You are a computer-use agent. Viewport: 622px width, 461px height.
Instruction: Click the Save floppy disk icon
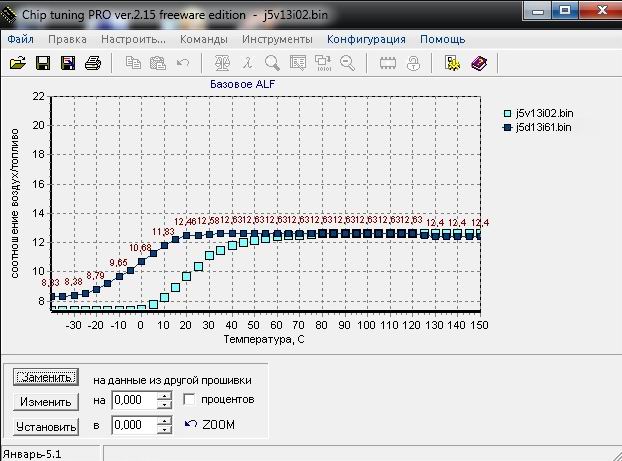pyautogui.click(x=43, y=63)
